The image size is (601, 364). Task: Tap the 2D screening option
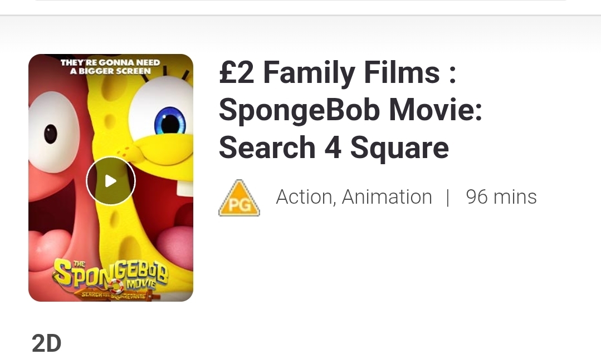coord(46,343)
